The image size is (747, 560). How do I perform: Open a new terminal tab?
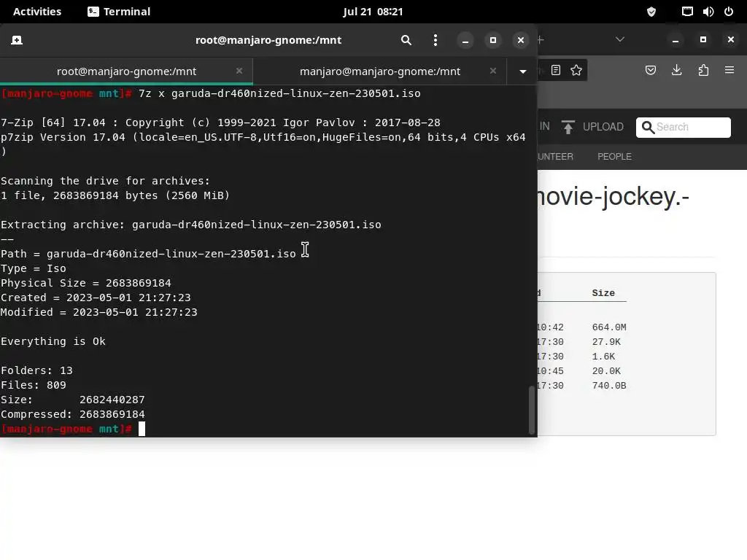click(x=17, y=40)
